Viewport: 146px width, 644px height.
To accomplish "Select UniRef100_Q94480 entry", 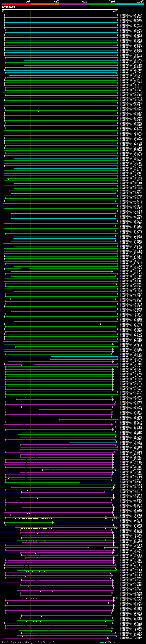I will [x=131, y=45].
